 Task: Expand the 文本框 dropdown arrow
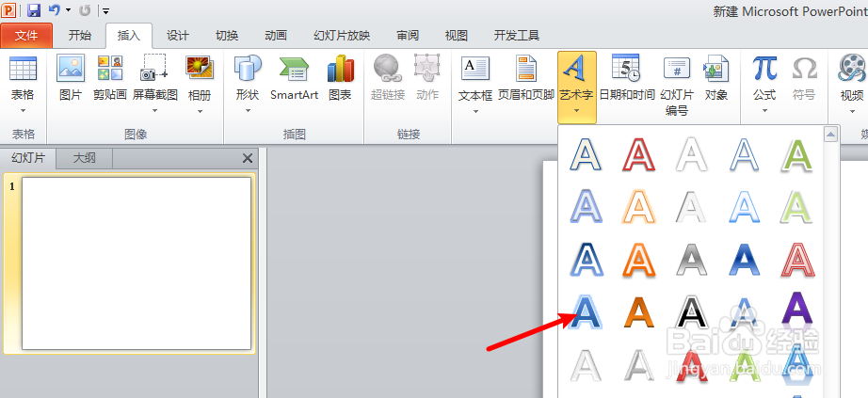pyautogui.click(x=475, y=111)
